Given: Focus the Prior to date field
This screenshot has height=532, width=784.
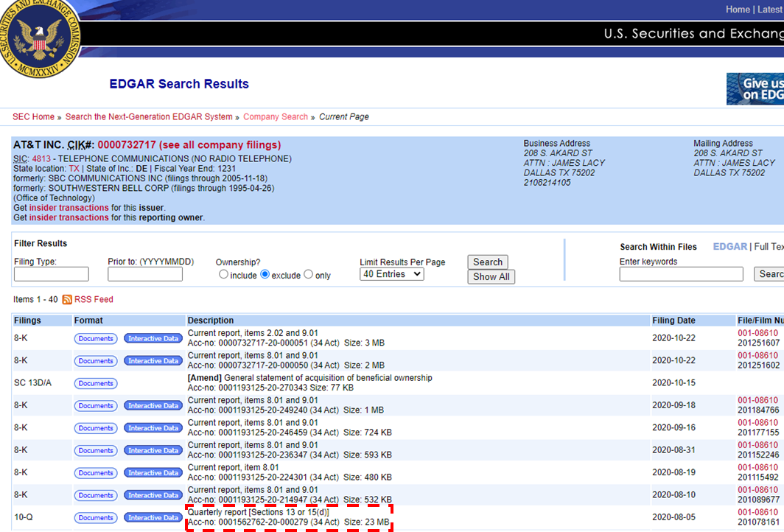Looking at the screenshot, I should point(145,274).
